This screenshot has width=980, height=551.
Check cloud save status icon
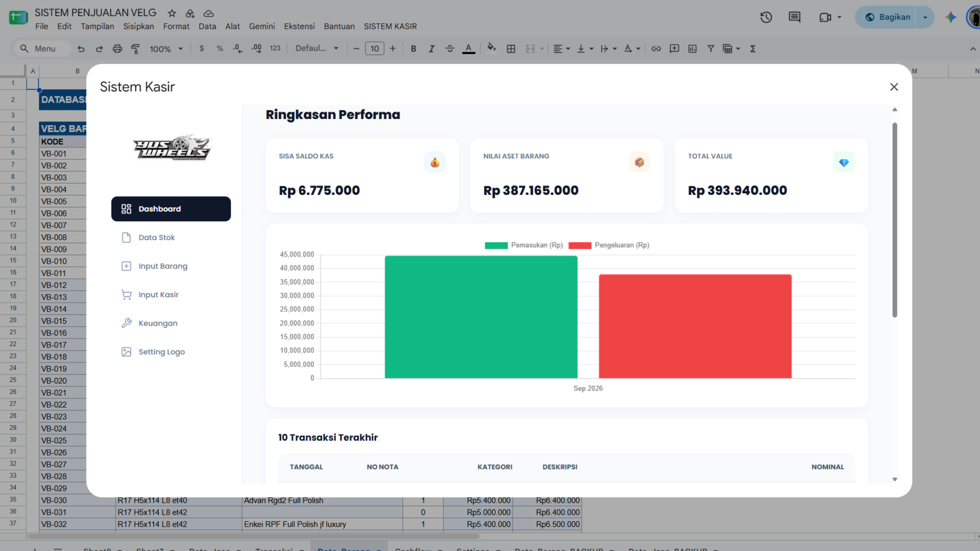click(x=209, y=13)
